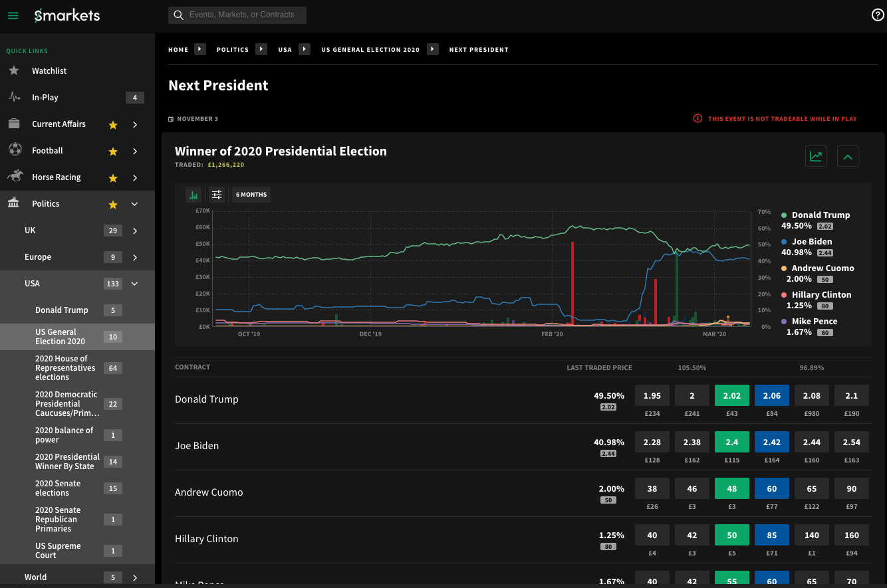Image resolution: width=887 pixels, height=588 pixels.
Task: Collapse the Politics sidebar section
Action: click(x=135, y=204)
